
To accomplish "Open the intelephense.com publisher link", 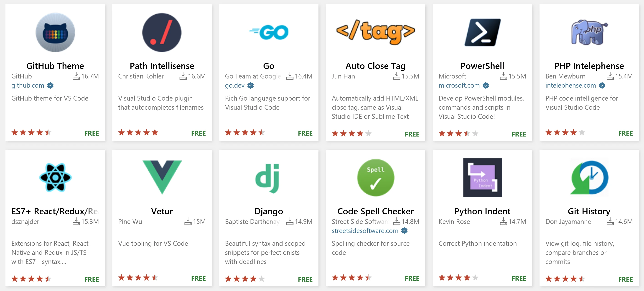I will coord(570,85).
